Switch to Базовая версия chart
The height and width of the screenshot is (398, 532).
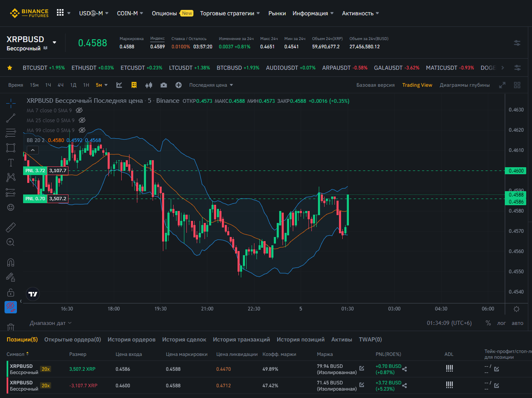pyautogui.click(x=375, y=85)
